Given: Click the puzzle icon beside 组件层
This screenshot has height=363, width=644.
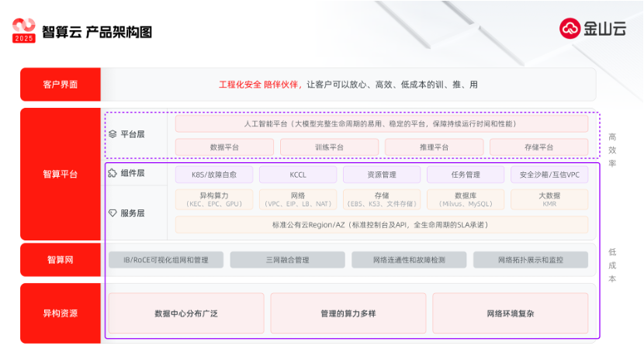Looking at the screenshot, I should click(x=113, y=173).
